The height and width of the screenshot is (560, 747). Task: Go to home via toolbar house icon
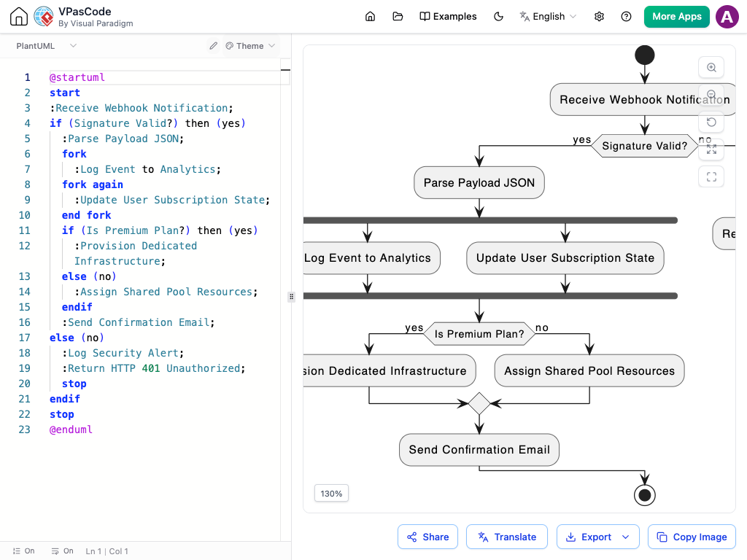pyautogui.click(x=370, y=17)
